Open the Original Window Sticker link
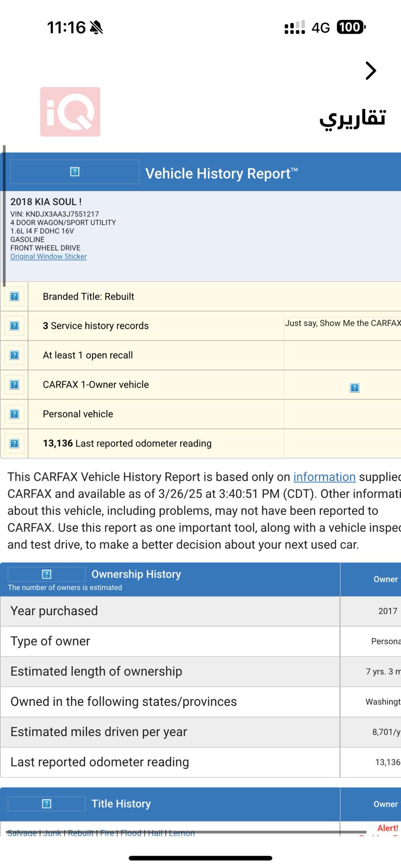The image size is (401, 868). (49, 256)
